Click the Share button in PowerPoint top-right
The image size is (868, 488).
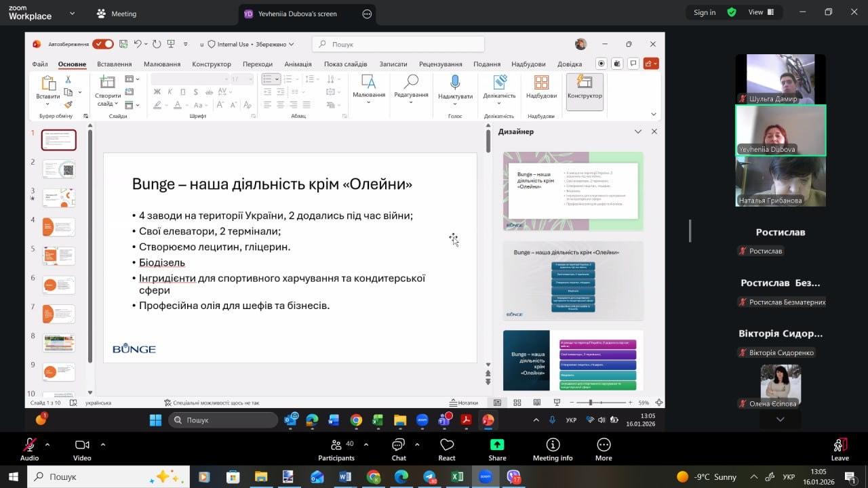tap(651, 64)
